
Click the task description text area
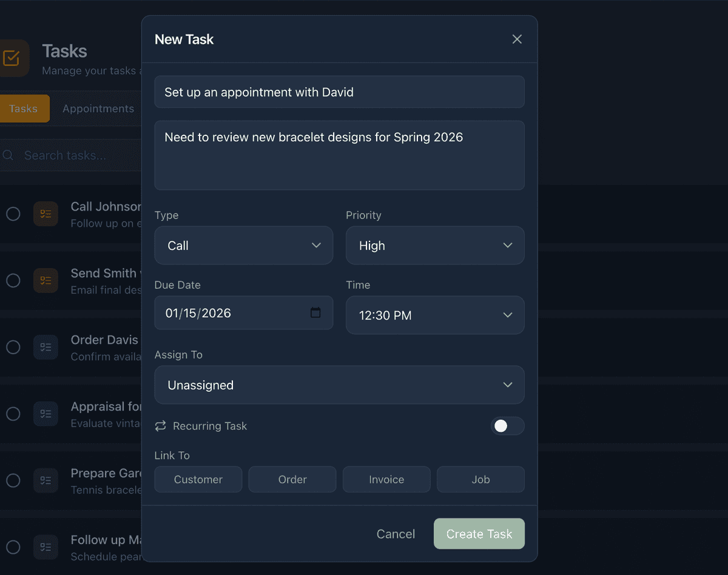pos(340,155)
